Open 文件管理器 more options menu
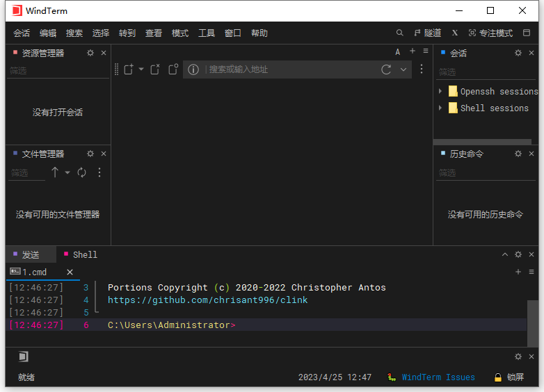 (99, 172)
